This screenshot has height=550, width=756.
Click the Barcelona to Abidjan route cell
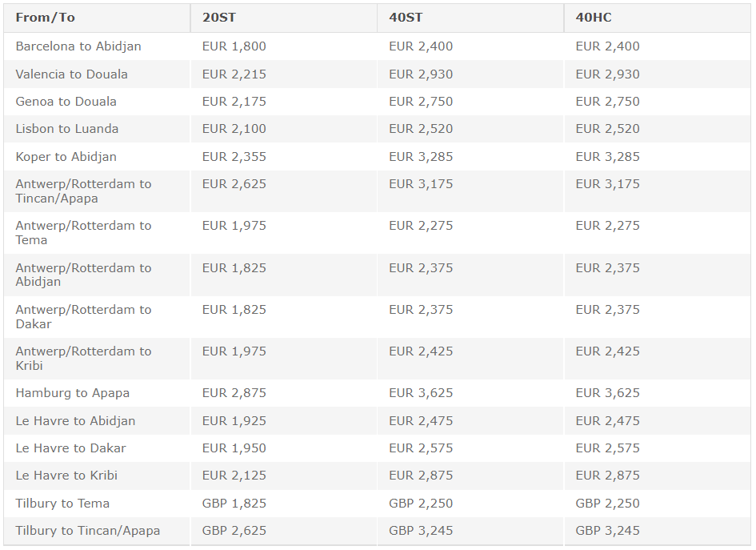78,46
